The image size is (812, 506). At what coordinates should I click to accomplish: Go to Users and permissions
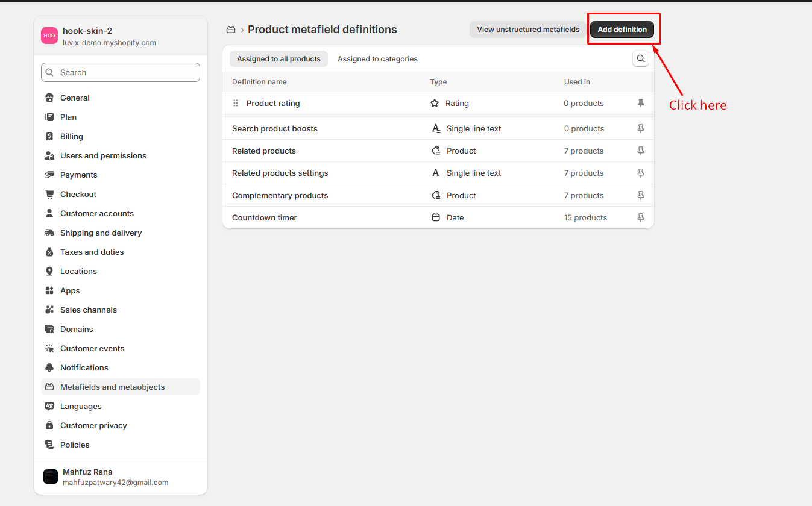(103, 155)
